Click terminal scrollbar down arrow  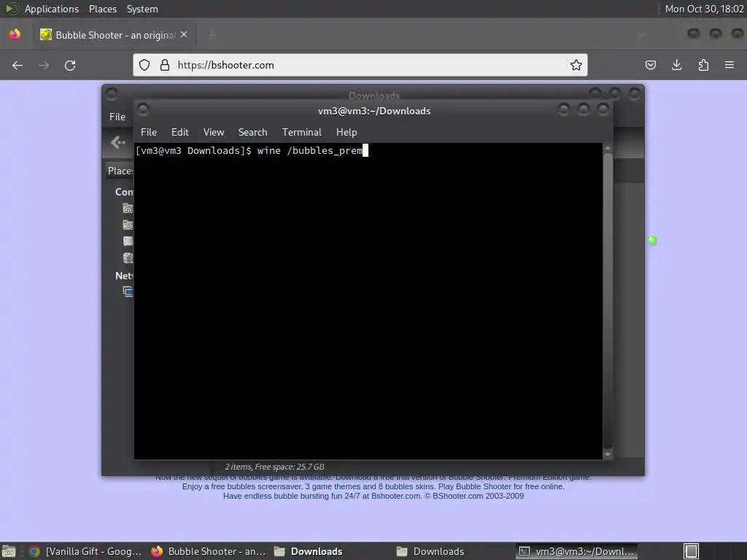pos(608,455)
